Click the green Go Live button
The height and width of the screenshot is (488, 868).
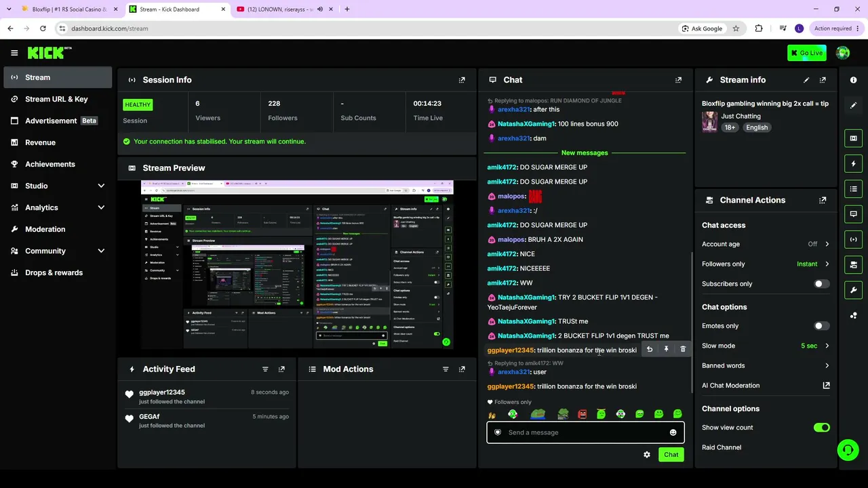tap(807, 53)
